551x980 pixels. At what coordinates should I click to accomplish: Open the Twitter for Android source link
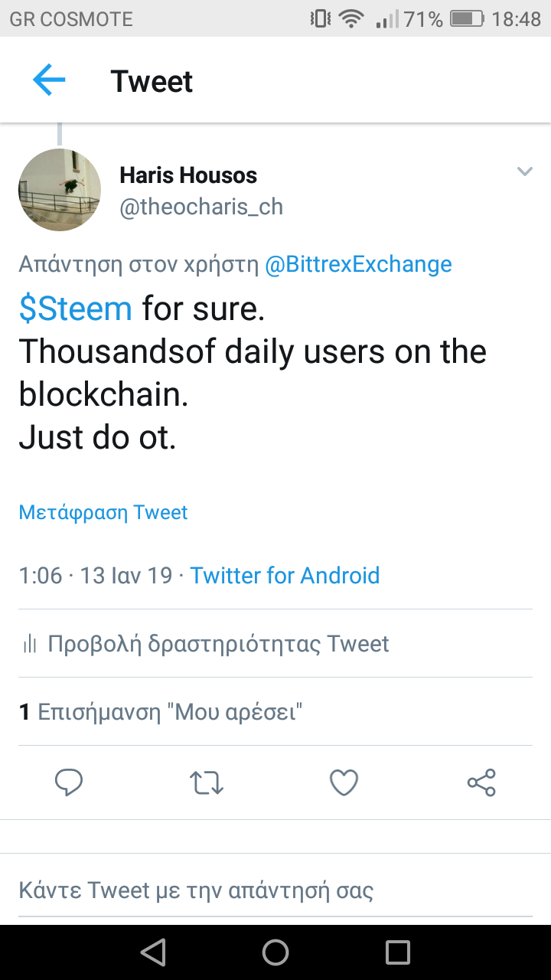(285, 575)
